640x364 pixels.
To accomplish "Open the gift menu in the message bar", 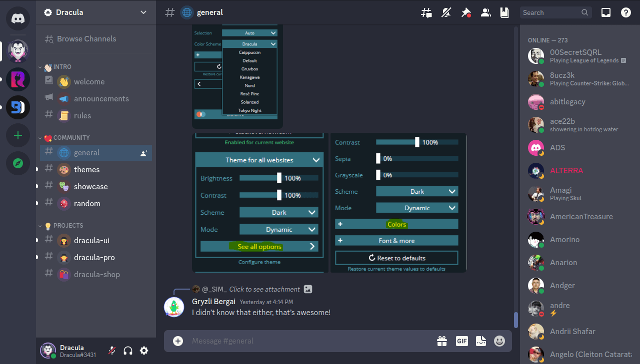I will [442, 341].
